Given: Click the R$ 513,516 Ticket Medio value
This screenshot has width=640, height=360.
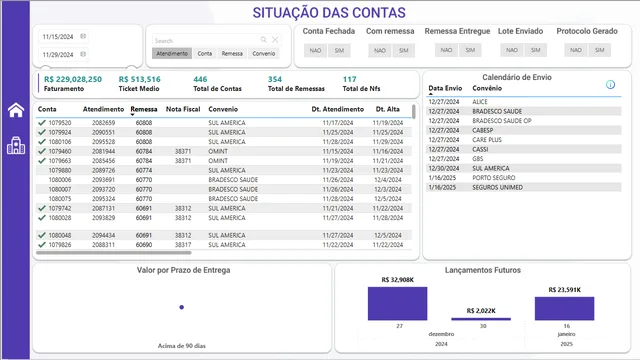Looking at the screenshot, I should (140, 79).
